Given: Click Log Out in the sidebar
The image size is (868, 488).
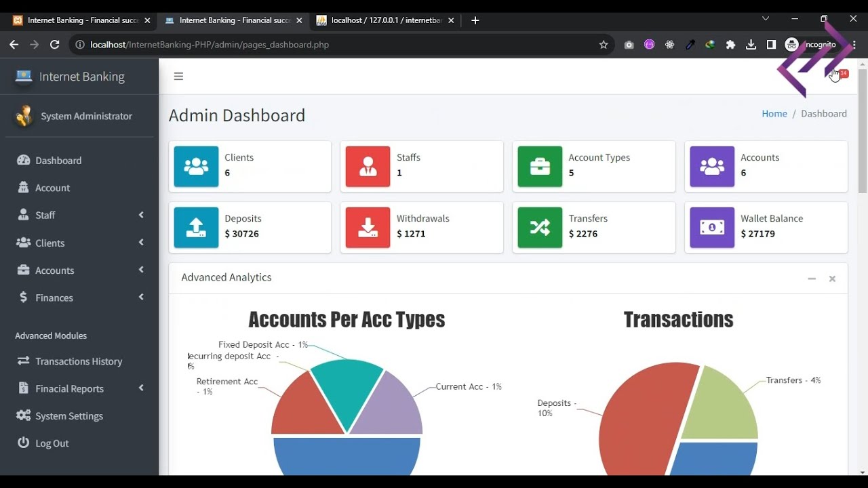Looking at the screenshot, I should click(x=80, y=443).
